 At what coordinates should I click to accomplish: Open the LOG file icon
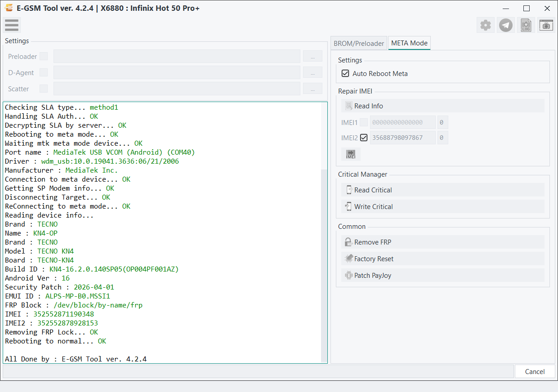pos(526,25)
